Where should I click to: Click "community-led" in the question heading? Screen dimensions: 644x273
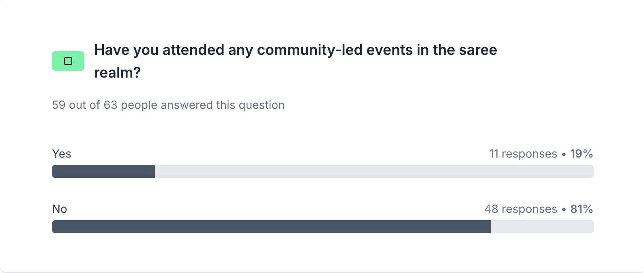(x=309, y=50)
